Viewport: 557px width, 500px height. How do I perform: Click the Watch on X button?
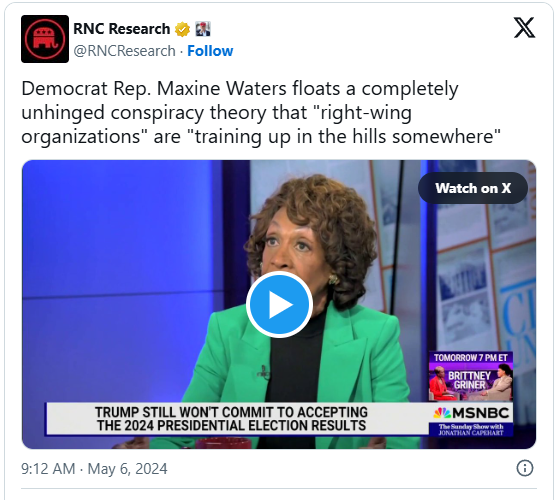(473, 188)
